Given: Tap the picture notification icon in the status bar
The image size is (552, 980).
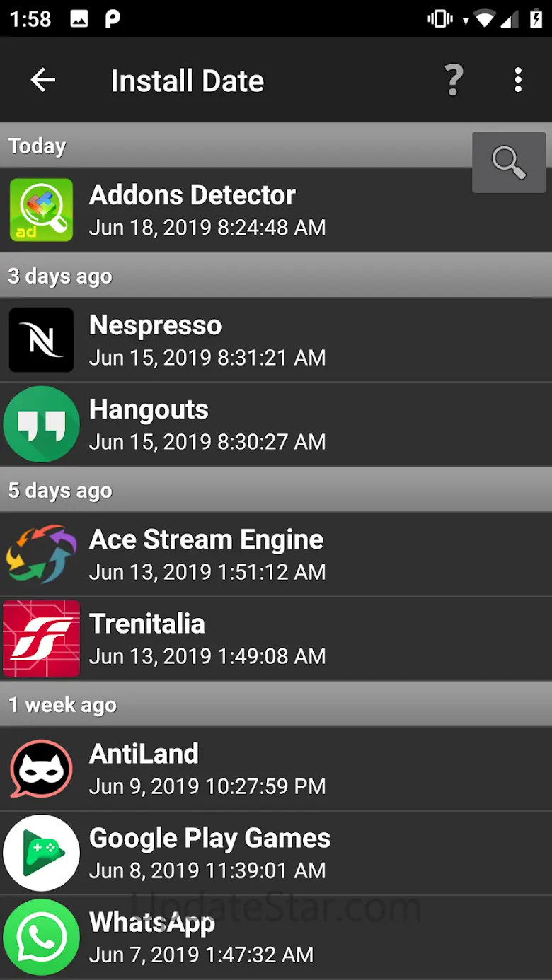Looking at the screenshot, I should coord(79,18).
